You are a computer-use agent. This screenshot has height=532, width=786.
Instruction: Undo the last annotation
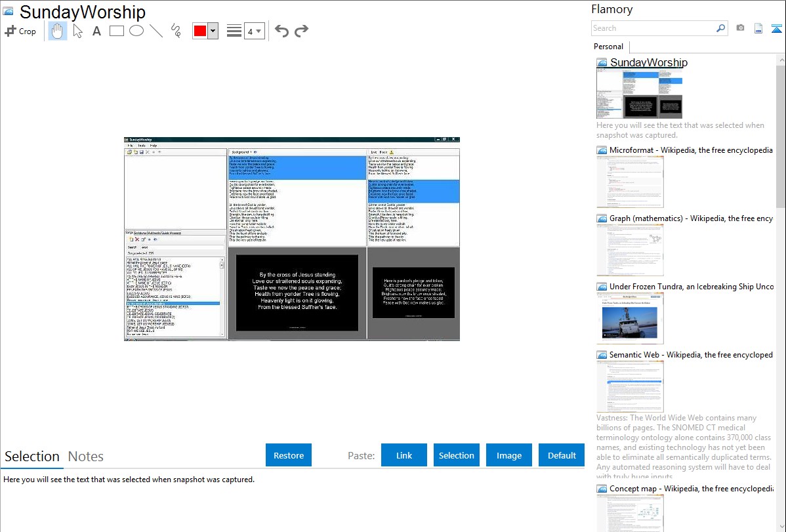click(x=281, y=31)
